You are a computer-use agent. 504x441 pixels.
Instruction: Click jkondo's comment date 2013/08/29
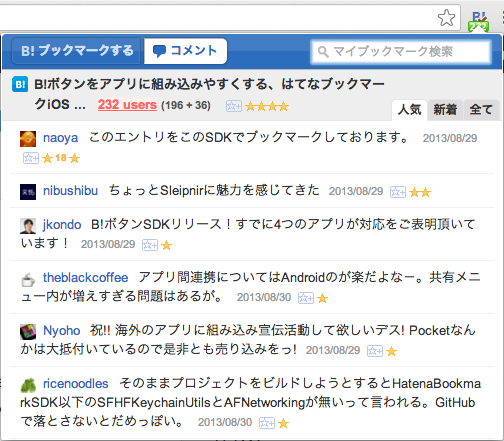[108, 244]
